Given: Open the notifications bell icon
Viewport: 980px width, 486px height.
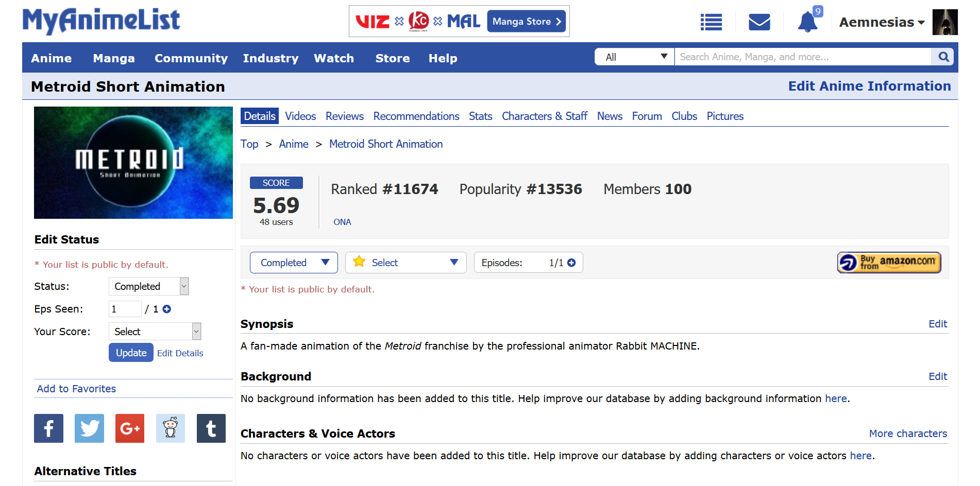Looking at the screenshot, I should click(x=807, y=22).
